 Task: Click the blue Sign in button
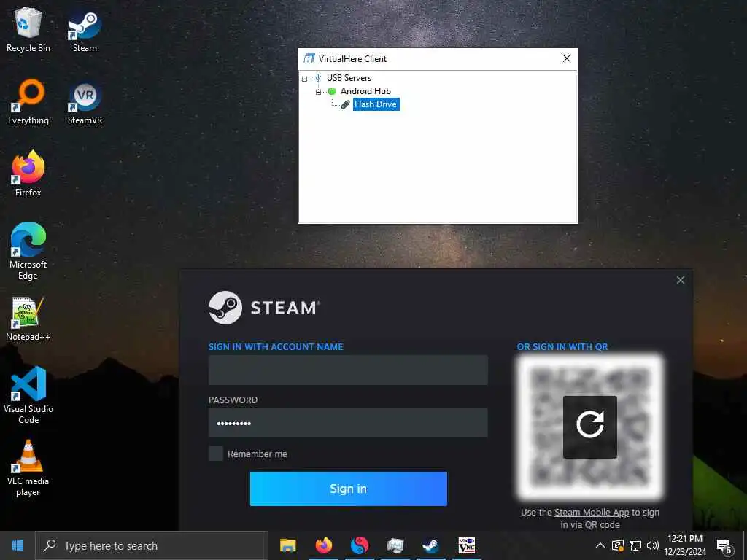click(x=348, y=489)
